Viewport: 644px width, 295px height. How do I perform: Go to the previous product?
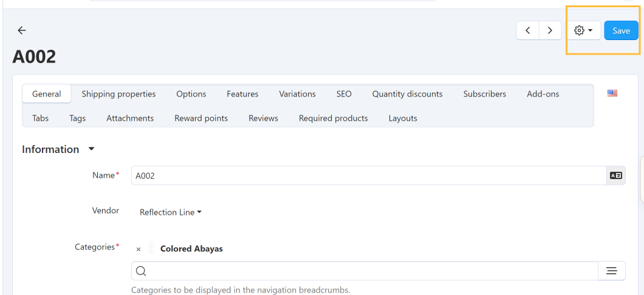[528, 30]
